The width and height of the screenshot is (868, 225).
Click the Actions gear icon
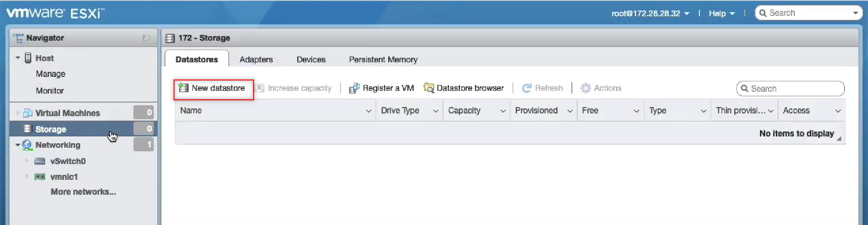[x=585, y=88]
